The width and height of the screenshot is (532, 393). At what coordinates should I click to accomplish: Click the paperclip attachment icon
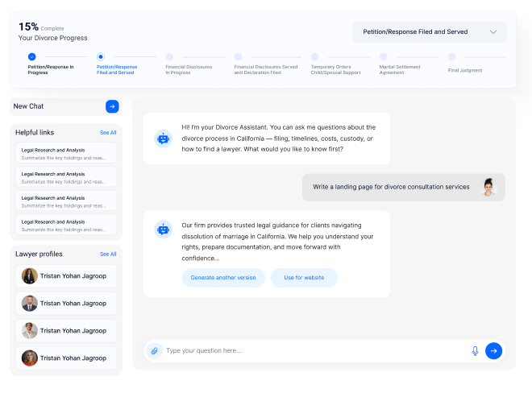154,350
